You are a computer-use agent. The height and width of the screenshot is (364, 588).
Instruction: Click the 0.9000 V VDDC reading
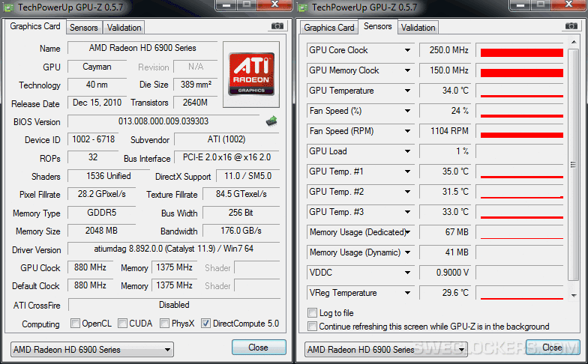tap(445, 273)
